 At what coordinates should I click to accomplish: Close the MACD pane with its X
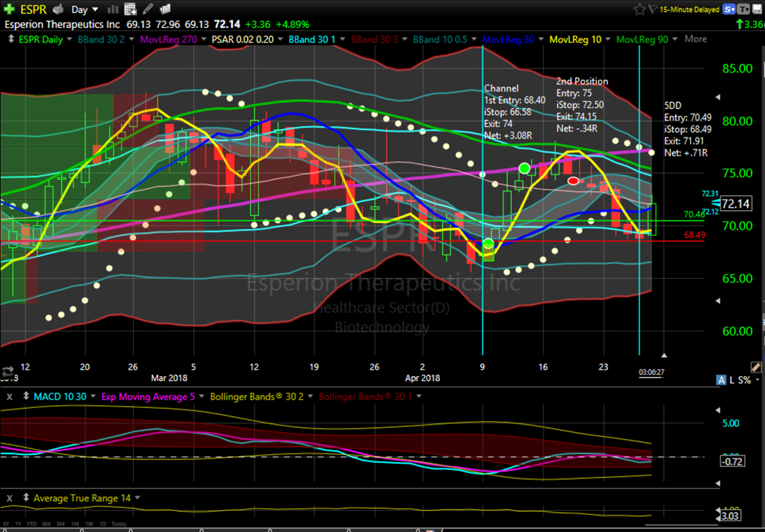coord(9,397)
